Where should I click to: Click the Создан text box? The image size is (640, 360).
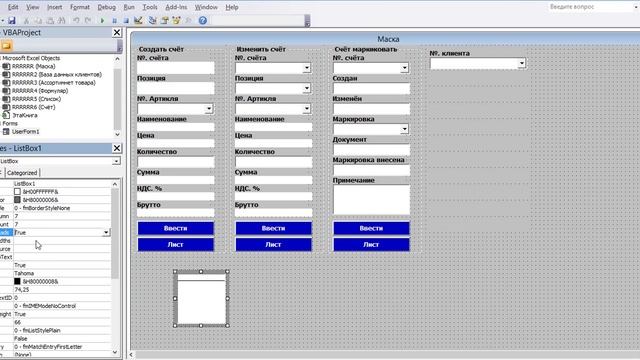point(371,88)
